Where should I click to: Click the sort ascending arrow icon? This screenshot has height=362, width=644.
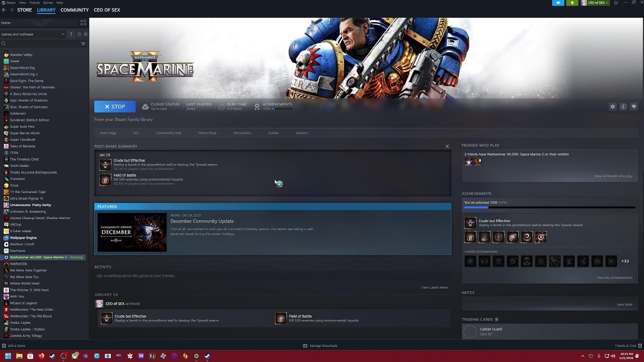(x=71, y=34)
